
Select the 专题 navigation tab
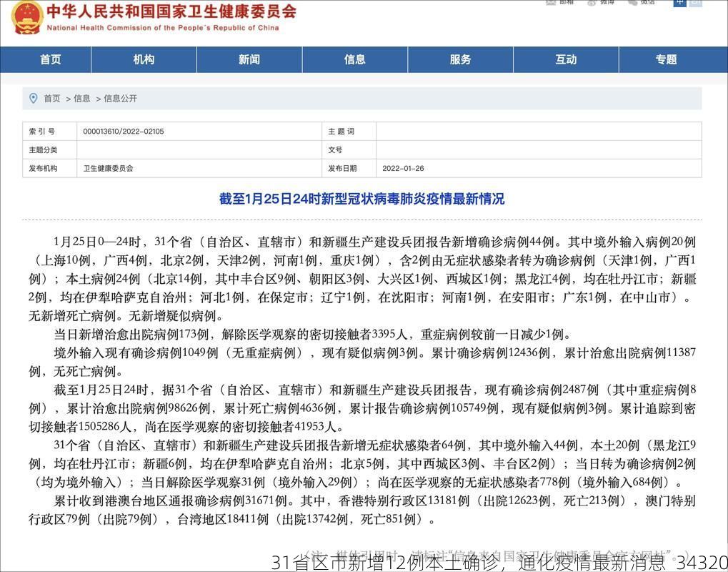665,59
